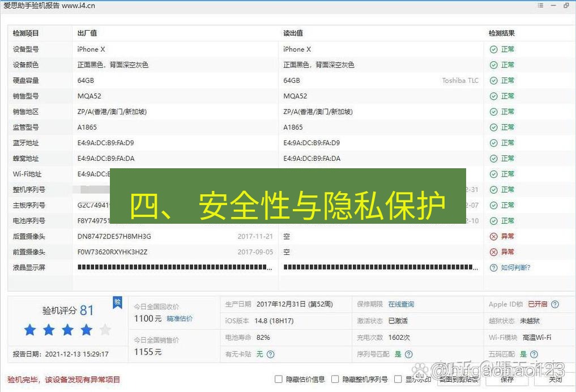
Task: Click the 精准估价 link under 今日全国回收价
Action: 179,318
